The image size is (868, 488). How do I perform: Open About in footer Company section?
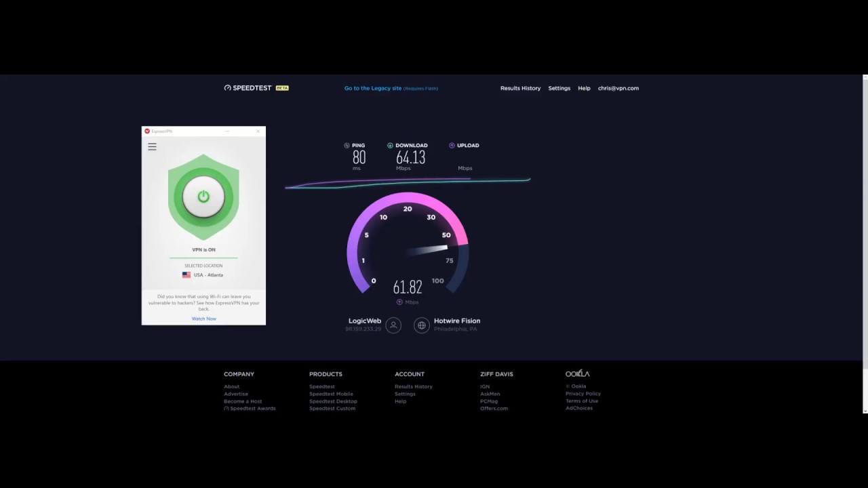tap(232, 386)
